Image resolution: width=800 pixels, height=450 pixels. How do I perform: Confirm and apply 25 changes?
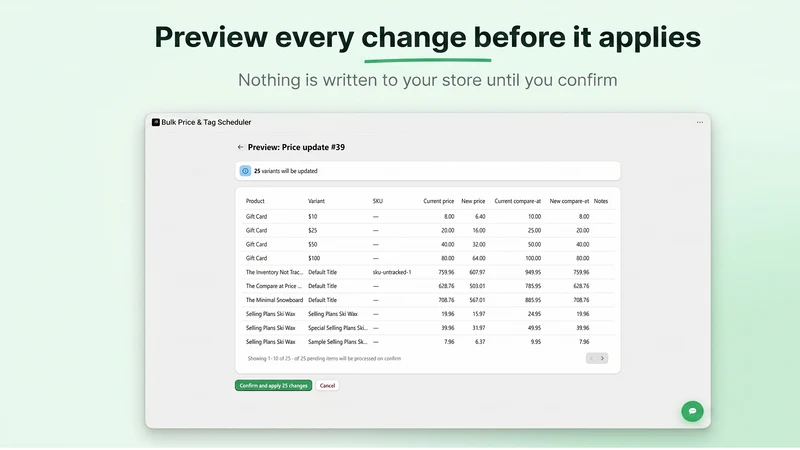273,386
